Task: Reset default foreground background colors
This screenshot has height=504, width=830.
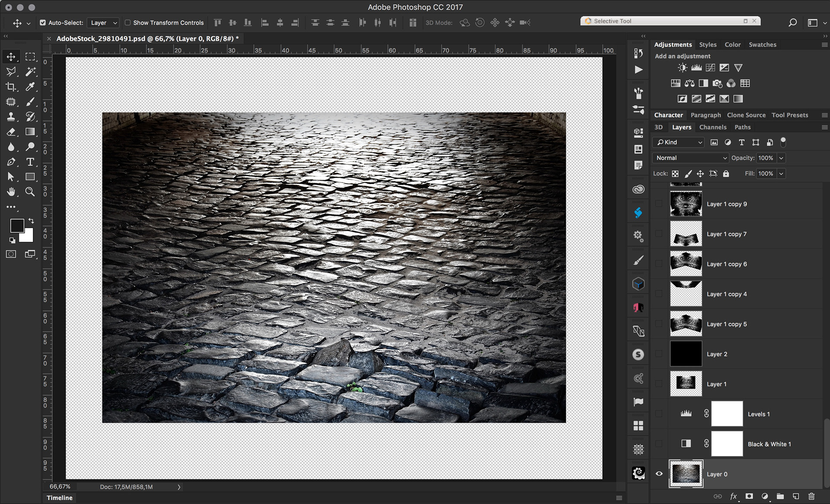Action: pyautogui.click(x=12, y=240)
